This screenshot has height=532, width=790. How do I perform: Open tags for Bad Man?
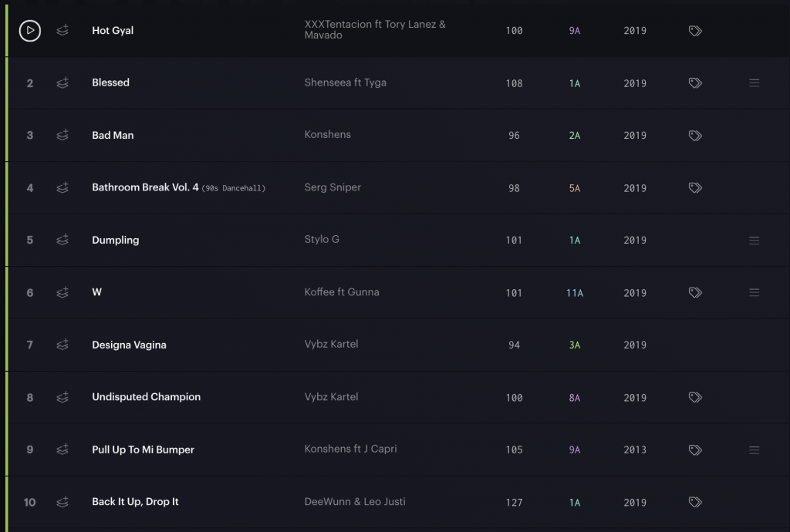695,136
